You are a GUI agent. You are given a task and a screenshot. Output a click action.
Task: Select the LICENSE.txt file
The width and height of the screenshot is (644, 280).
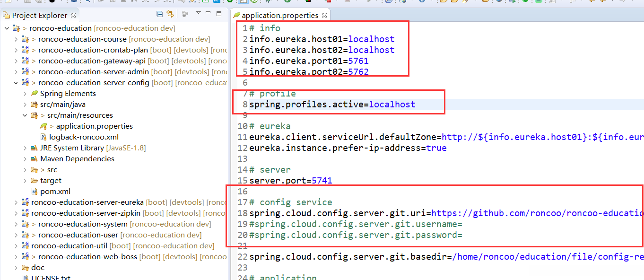coord(51,278)
